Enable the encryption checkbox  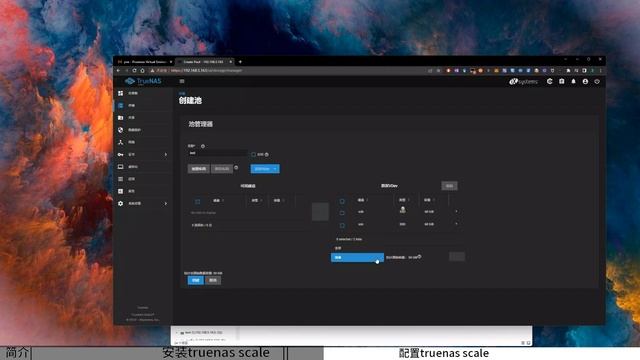click(x=253, y=154)
